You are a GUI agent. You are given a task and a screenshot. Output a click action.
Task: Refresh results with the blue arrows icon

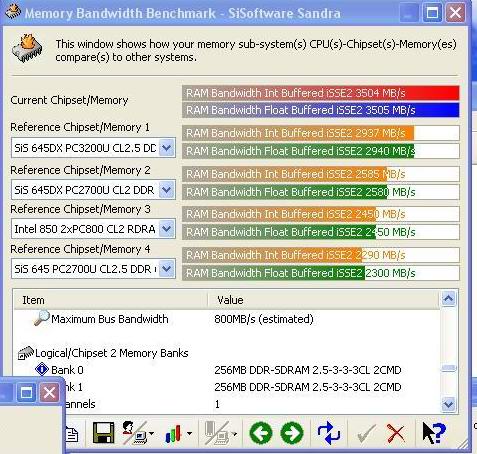(x=328, y=433)
